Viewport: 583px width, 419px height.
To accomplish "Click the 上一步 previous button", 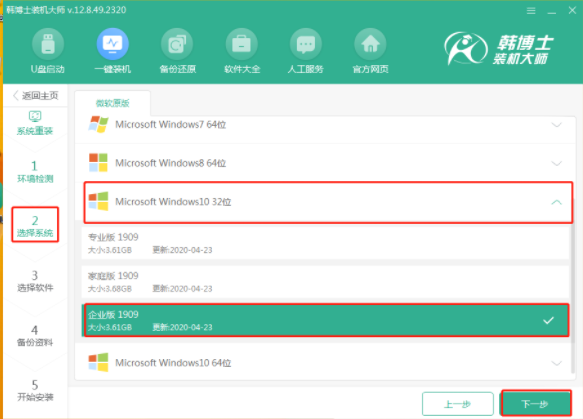I will coord(458,404).
